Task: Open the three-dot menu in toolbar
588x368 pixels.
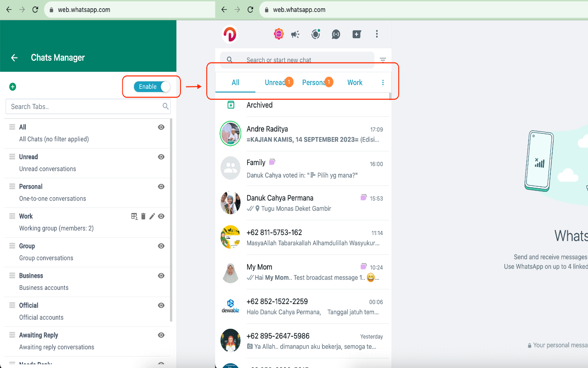Action: (377, 34)
